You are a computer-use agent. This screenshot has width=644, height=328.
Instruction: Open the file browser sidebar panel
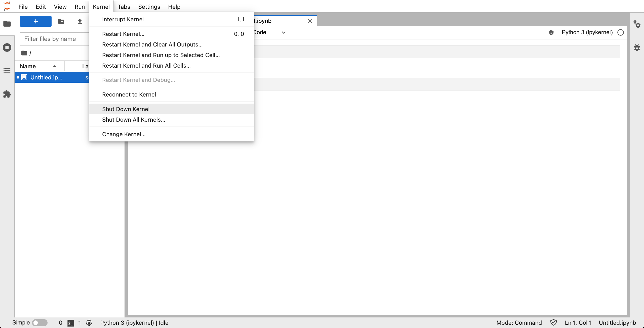coord(7,24)
